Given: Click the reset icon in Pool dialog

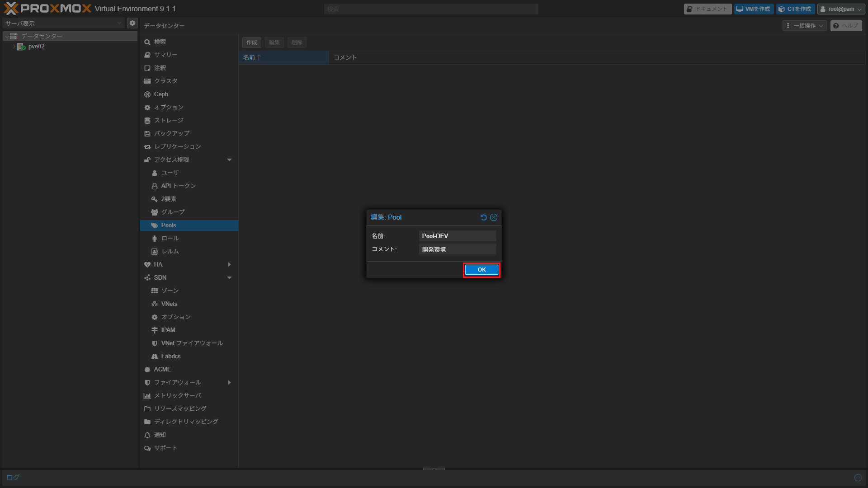Looking at the screenshot, I should [483, 217].
